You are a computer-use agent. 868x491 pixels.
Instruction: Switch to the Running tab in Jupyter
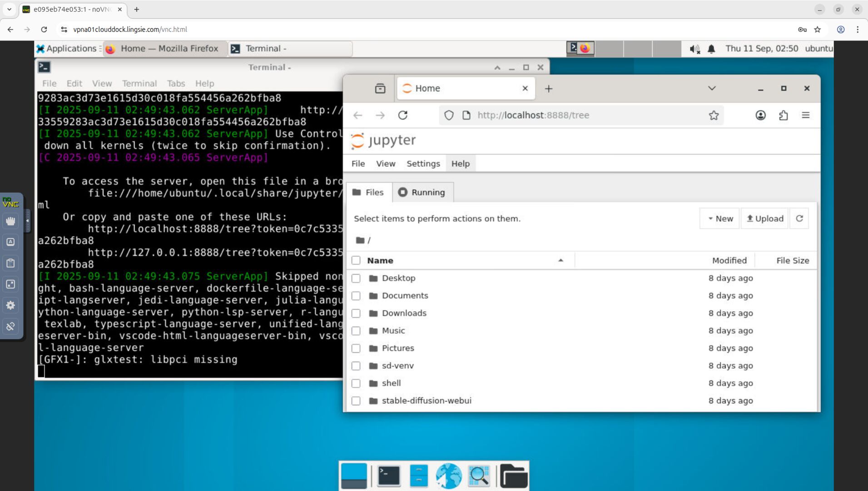click(422, 192)
